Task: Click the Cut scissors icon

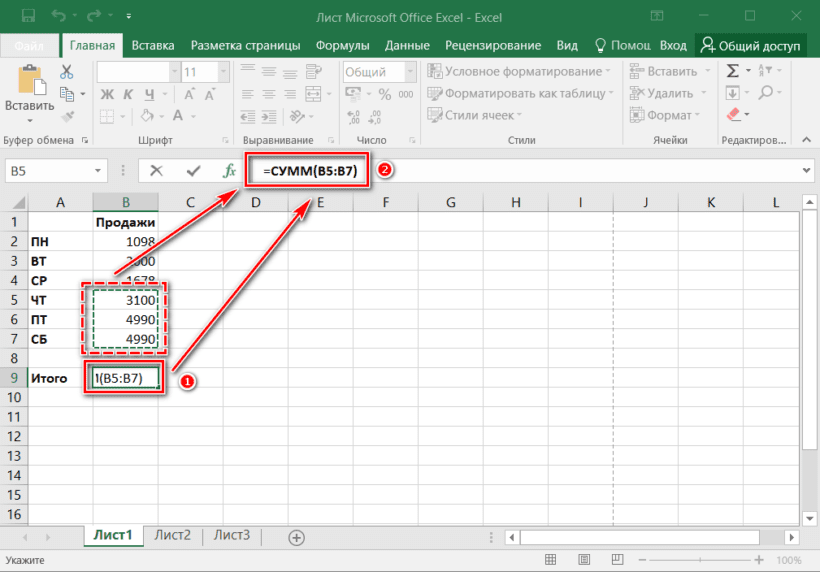Action: click(x=66, y=72)
